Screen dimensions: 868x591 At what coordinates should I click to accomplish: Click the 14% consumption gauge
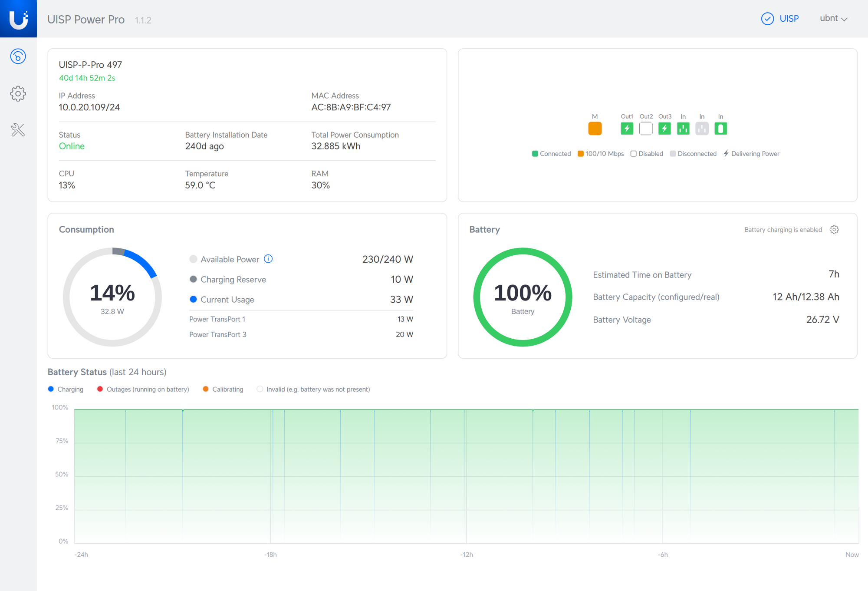112,297
